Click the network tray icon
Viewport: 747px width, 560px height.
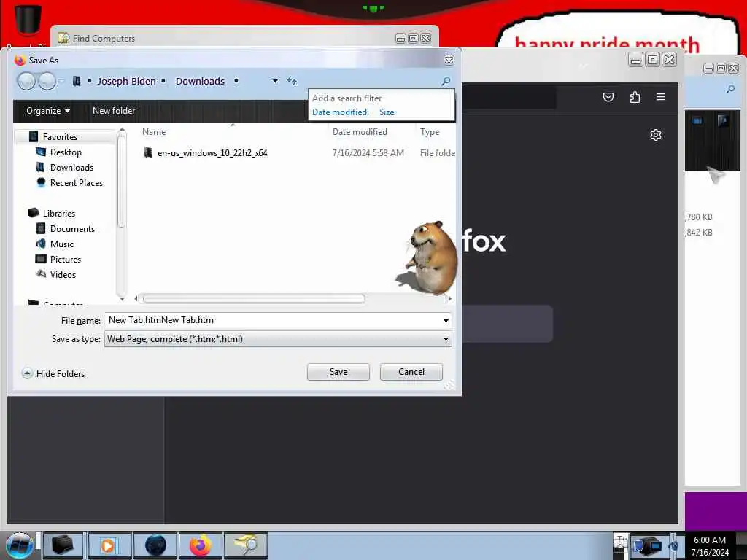point(646,545)
